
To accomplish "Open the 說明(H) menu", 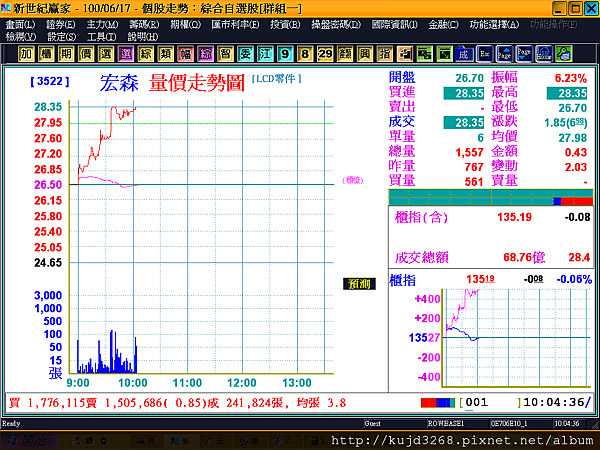I will (x=143, y=37).
